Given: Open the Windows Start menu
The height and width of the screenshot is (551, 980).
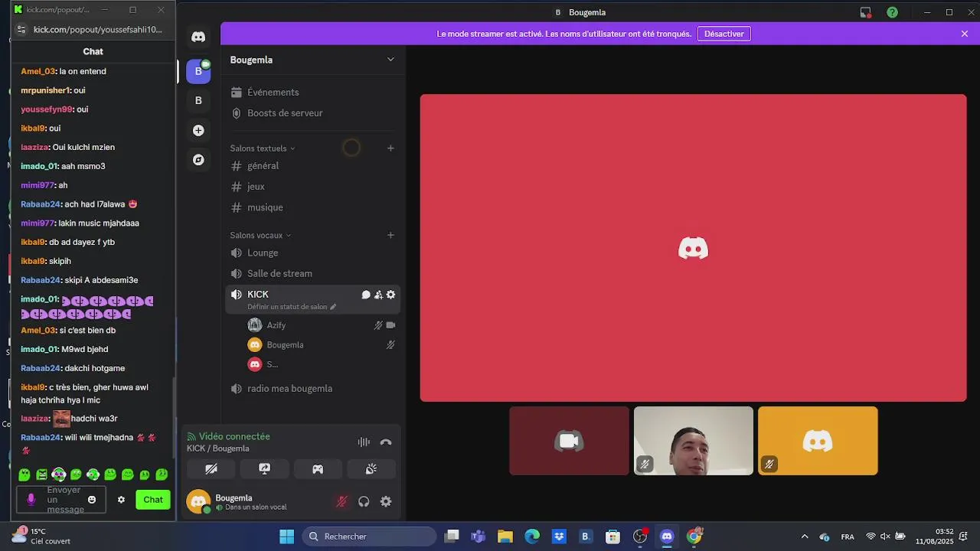Looking at the screenshot, I should 286,536.
